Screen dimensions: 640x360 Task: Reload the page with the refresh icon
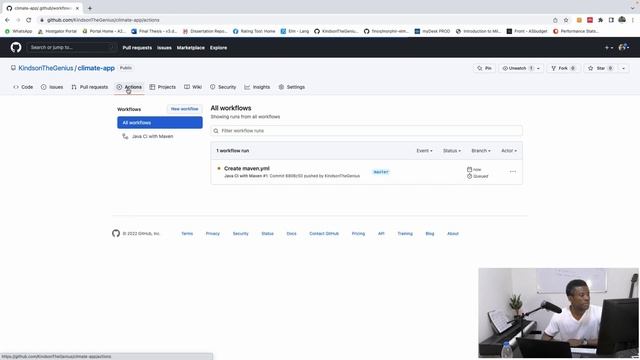pyautogui.click(x=29, y=20)
